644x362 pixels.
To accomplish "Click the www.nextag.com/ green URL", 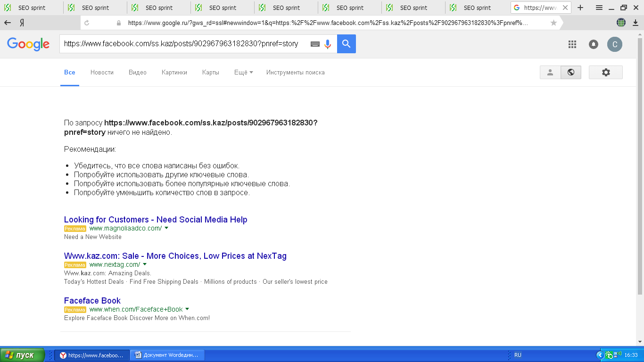I will [115, 264].
